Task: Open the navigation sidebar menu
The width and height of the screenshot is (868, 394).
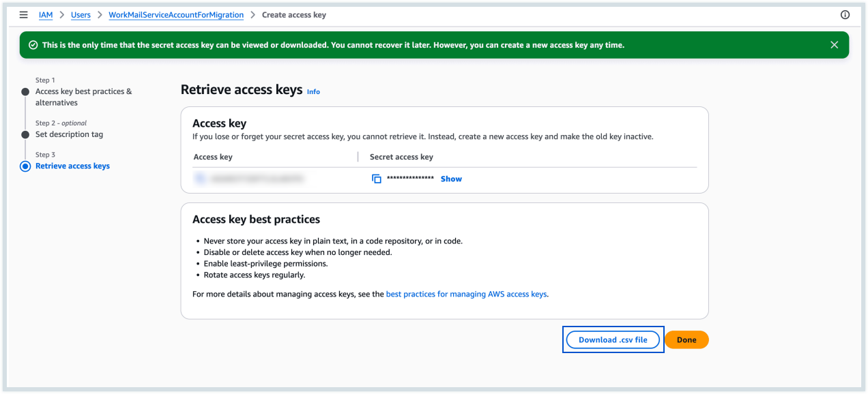Action: (23, 14)
